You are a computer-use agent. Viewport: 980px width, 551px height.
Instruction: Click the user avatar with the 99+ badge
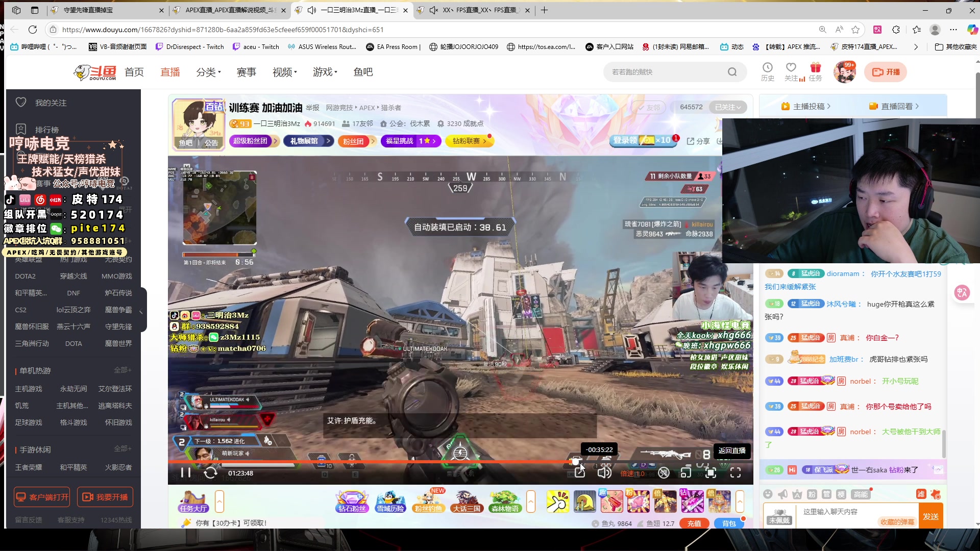click(x=845, y=72)
